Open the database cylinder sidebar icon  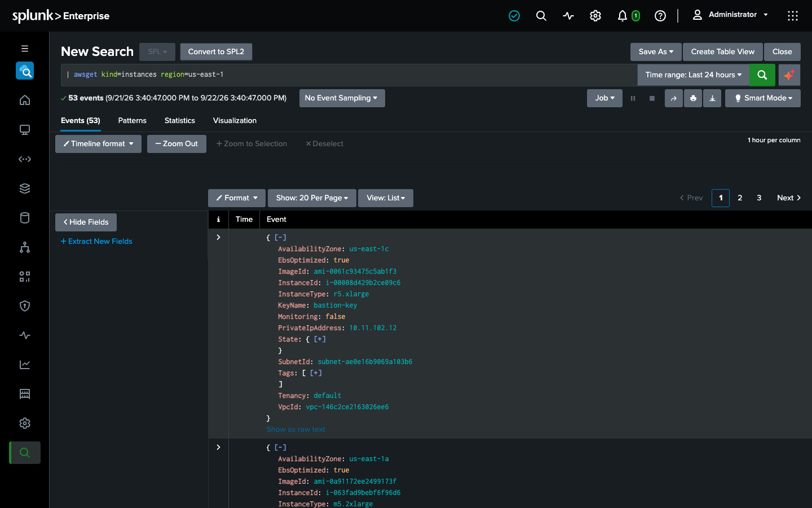click(x=25, y=218)
